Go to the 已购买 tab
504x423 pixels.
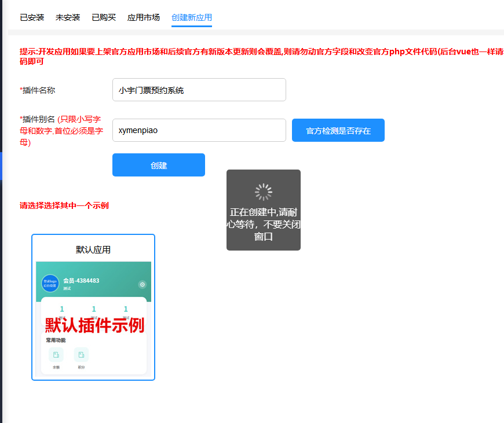tap(104, 17)
